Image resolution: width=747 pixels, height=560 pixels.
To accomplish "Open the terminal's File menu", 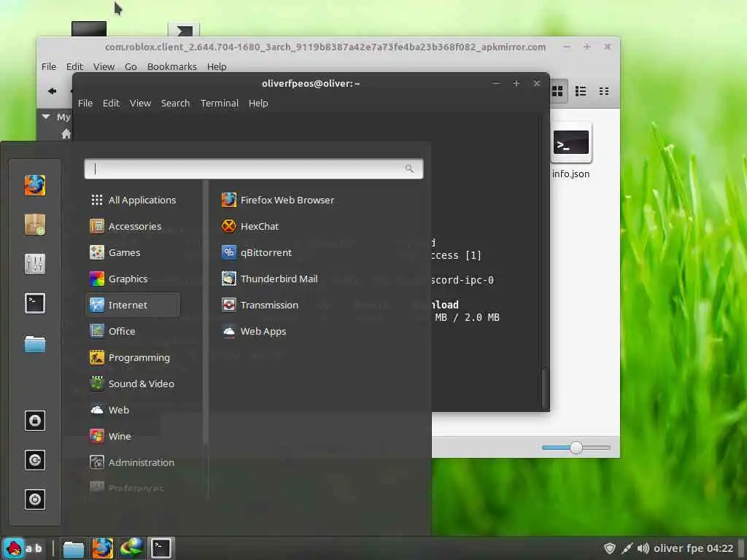I will [x=85, y=104].
